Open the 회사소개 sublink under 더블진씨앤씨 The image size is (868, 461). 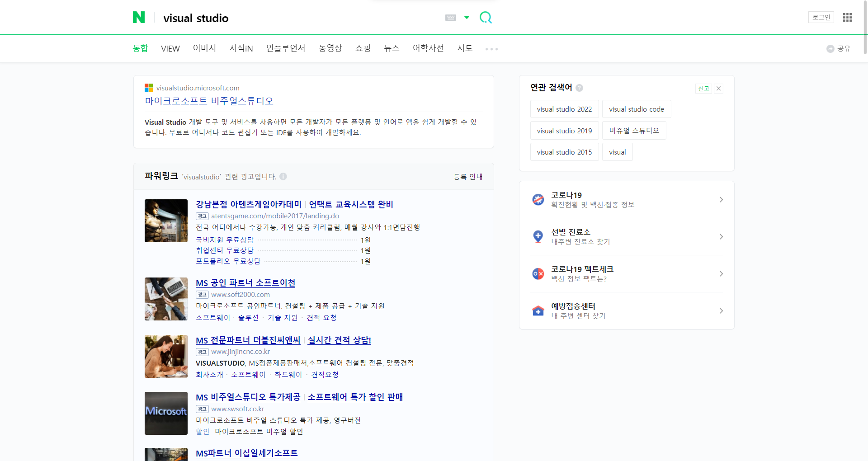[x=209, y=375]
